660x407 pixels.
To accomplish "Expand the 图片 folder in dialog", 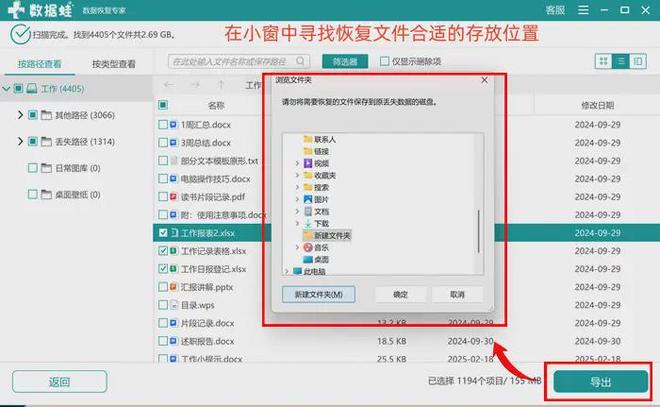I will coord(297,200).
